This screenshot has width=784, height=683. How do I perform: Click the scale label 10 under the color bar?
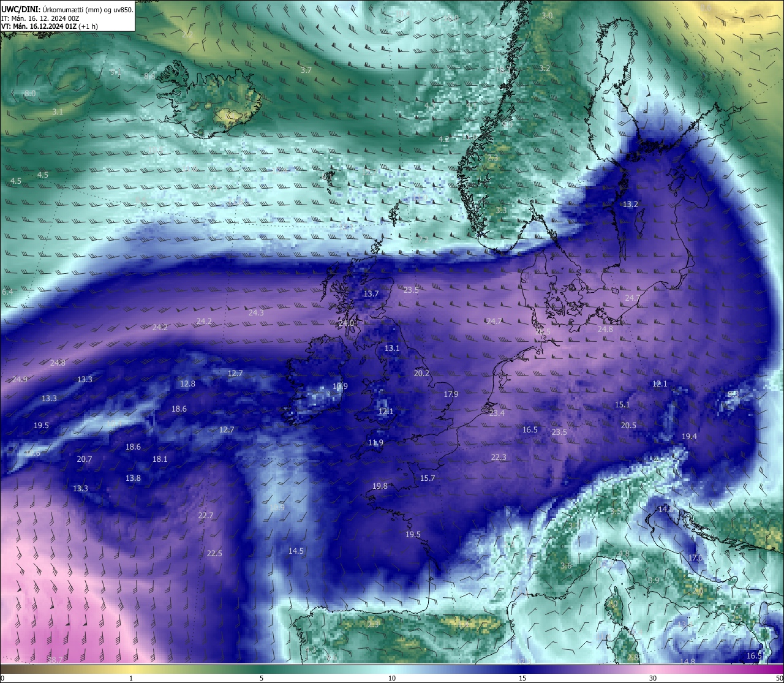point(392,678)
